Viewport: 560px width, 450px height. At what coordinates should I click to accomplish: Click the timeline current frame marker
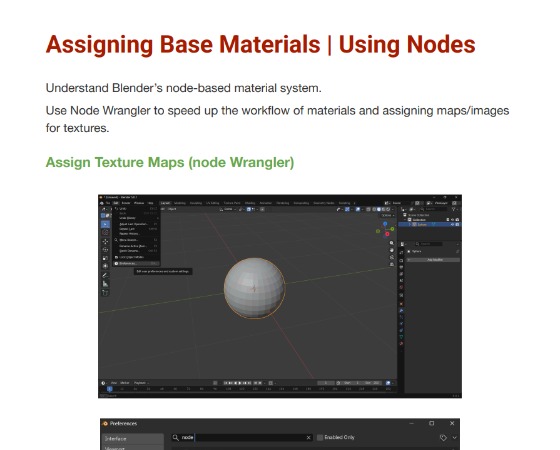tap(110, 389)
